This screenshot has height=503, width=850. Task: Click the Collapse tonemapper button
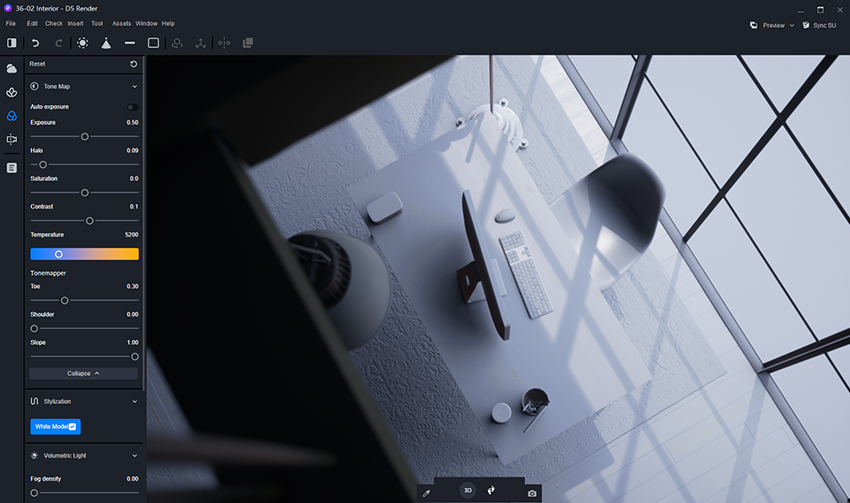(x=83, y=373)
